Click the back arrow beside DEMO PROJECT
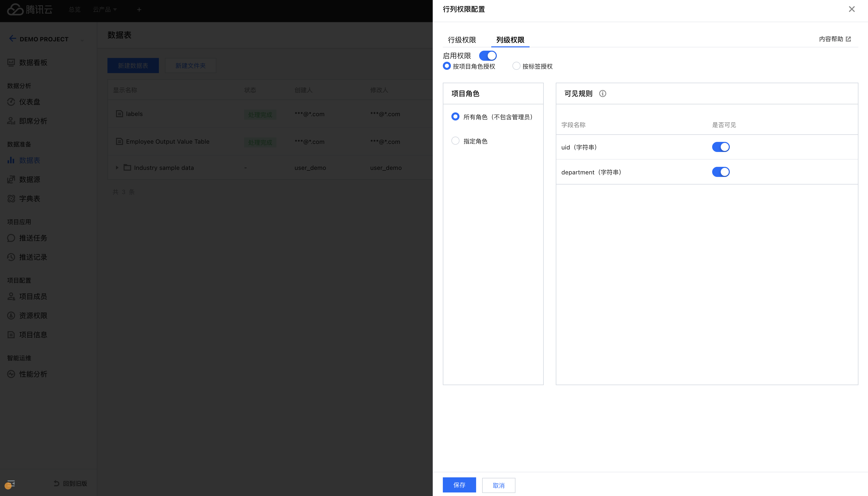 13,39
